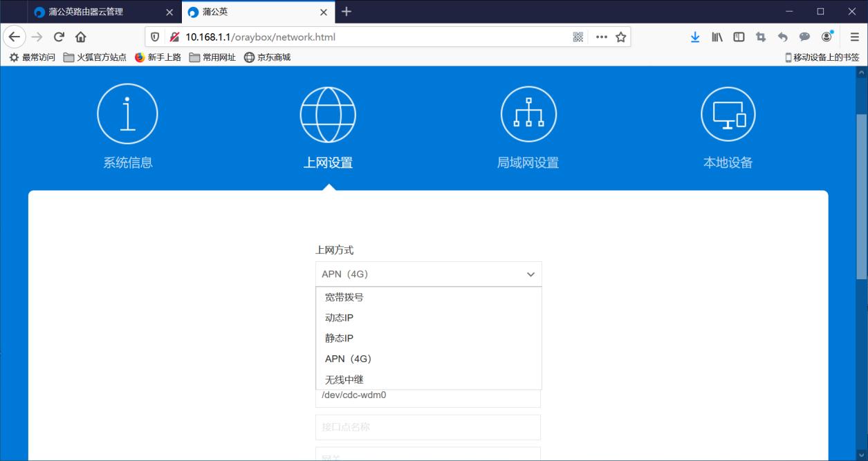The height and width of the screenshot is (461, 868).
Task: Toggle the sidebar view icon
Action: click(x=739, y=37)
